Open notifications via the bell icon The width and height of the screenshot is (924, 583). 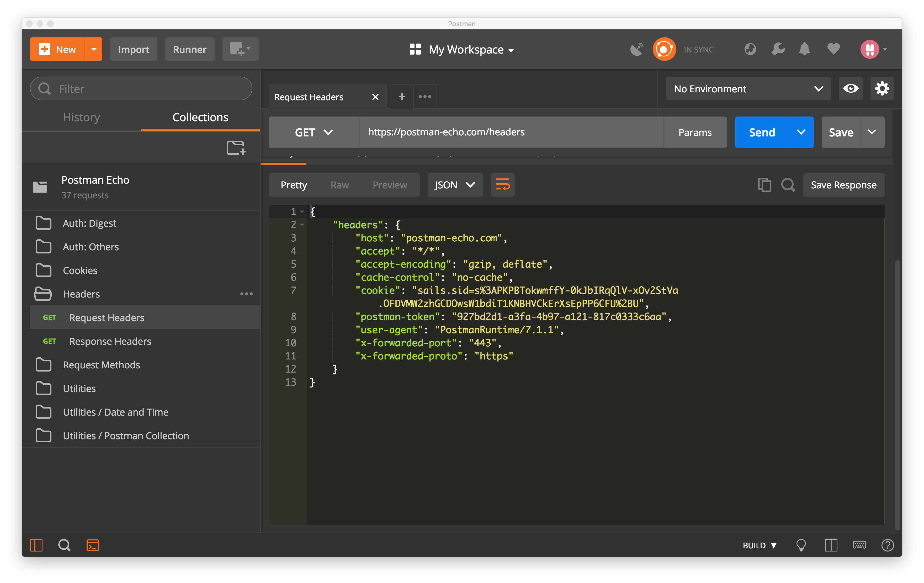(x=804, y=49)
